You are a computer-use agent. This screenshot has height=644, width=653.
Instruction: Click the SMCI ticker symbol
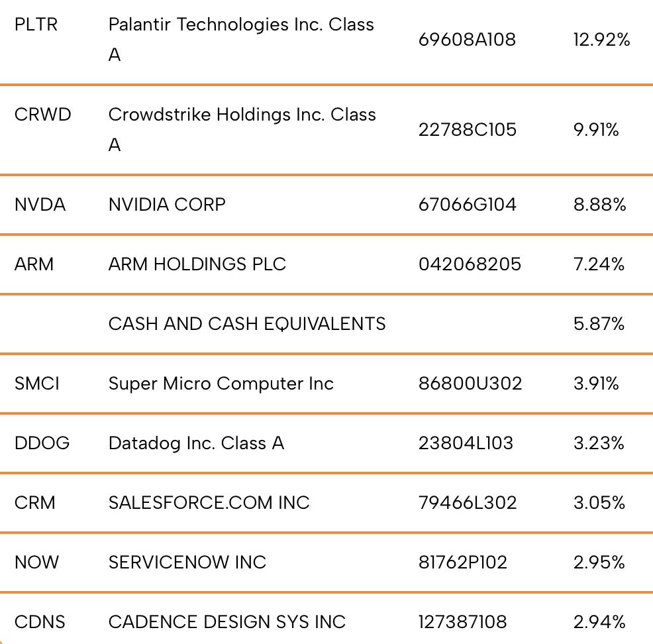click(37, 383)
